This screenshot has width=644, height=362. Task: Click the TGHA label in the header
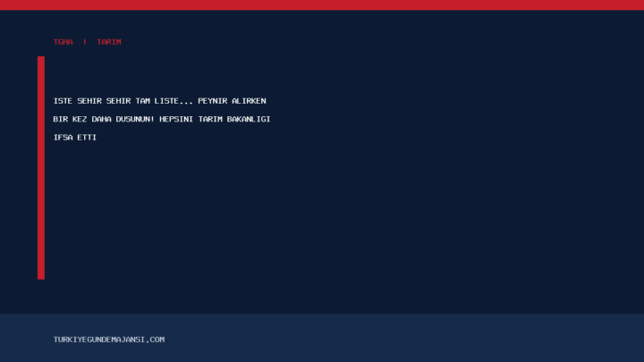pos(64,42)
